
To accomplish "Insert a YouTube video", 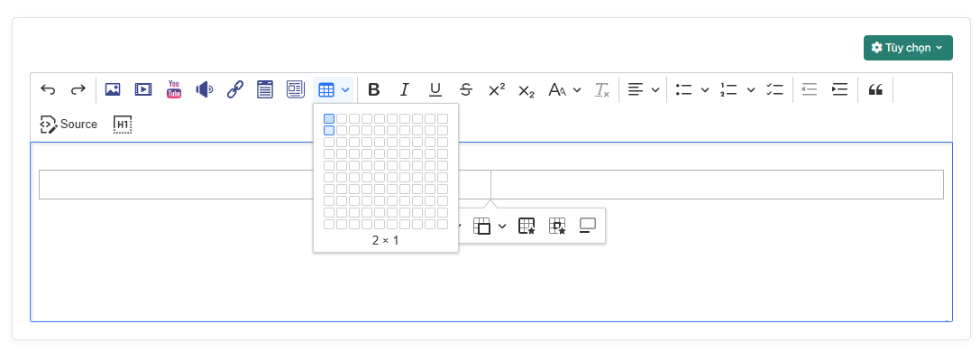I will click(x=174, y=89).
